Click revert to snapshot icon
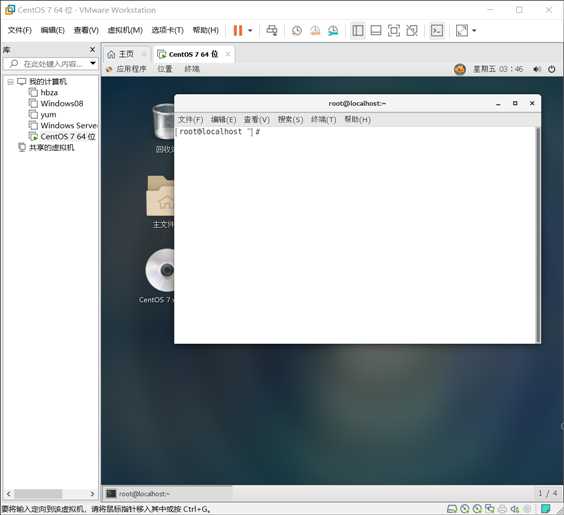This screenshot has width=564, height=515. click(315, 31)
